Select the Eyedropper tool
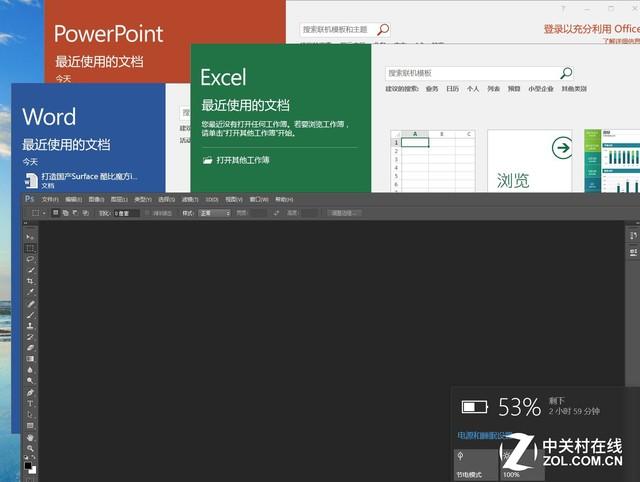Viewport: 640px width, 482px height. pos(30,292)
